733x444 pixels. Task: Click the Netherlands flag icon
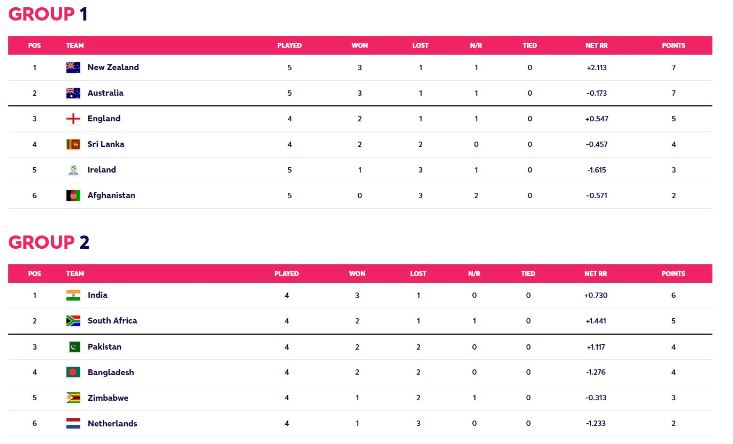click(x=73, y=423)
